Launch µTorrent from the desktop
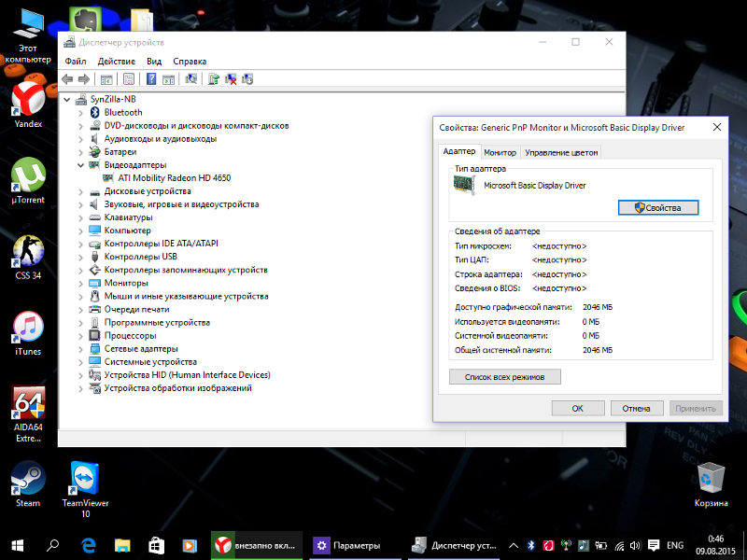This screenshot has height=560, width=747. [x=28, y=181]
